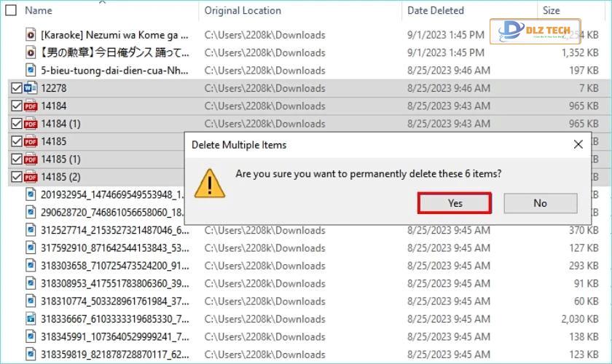Image resolution: width=612 pixels, height=364 pixels.
Task: Uncheck the checkbox for 14184
Action: click(x=16, y=106)
